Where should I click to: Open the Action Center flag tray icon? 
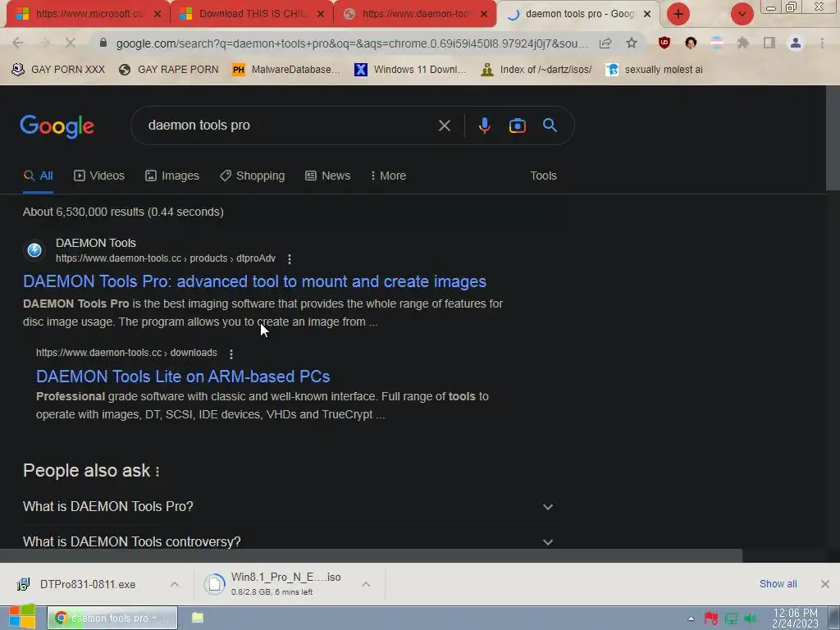[711, 619]
